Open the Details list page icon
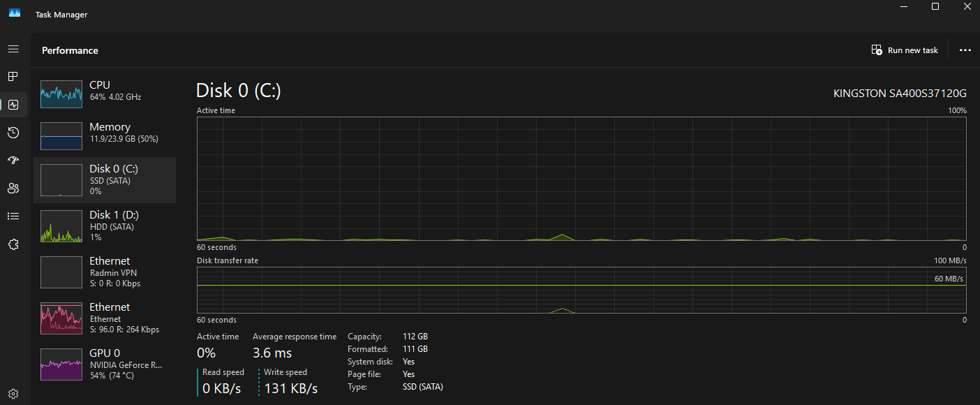This screenshot has height=405, width=980. click(x=13, y=216)
